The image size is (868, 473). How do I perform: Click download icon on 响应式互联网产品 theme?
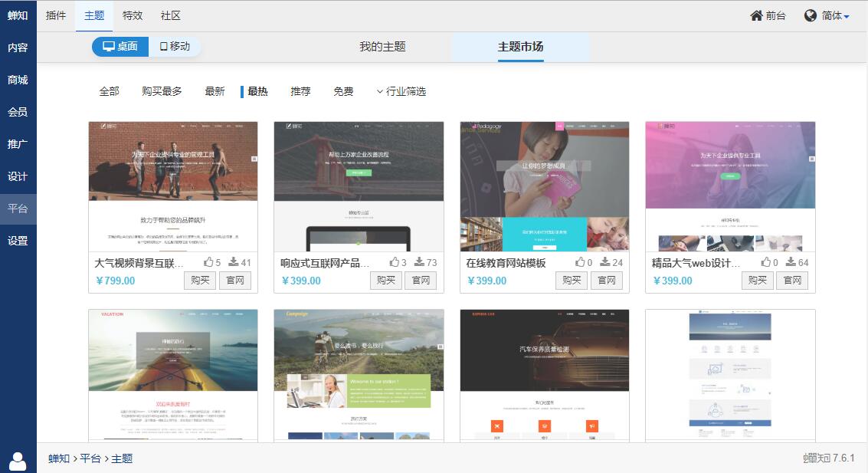tap(419, 262)
